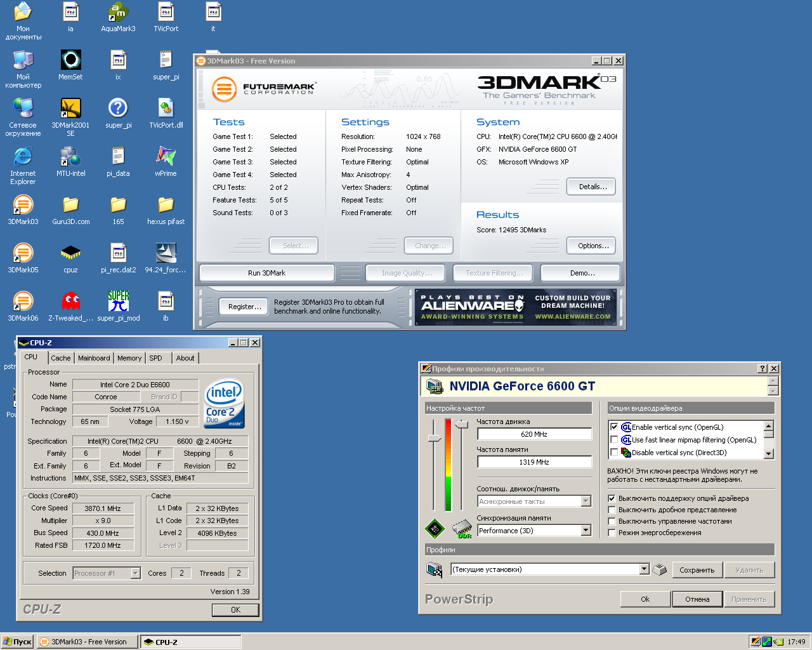This screenshot has height=650, width=812.
Task: Select the 3DMark06 desktop shortcut
Action: pyautogui.click(x=23, y=307)
